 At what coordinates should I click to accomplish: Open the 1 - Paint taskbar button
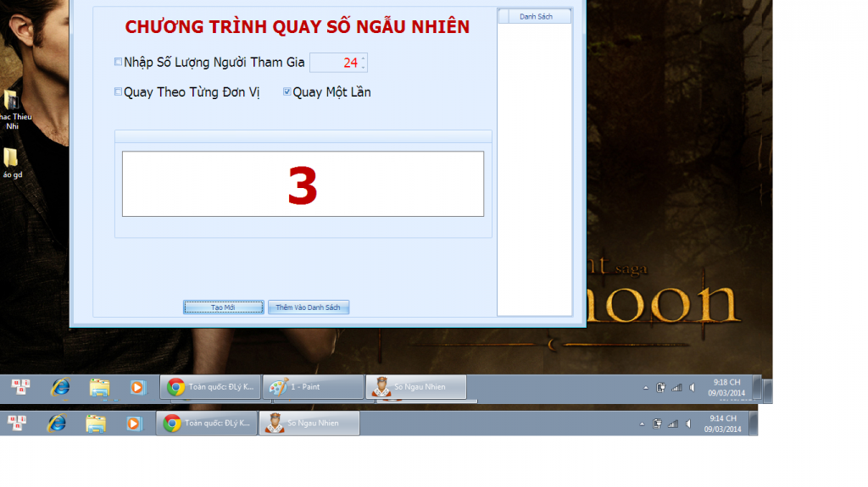(x=313, y=387)
